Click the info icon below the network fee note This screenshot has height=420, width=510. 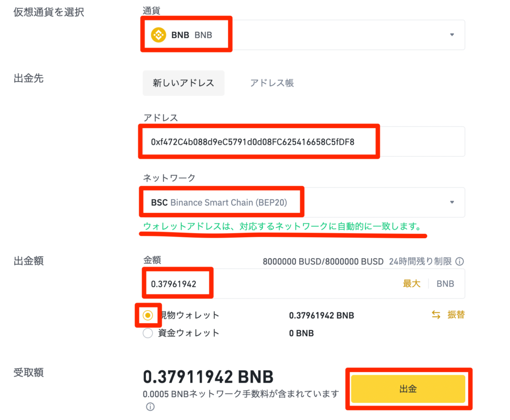tap(149, 406)
